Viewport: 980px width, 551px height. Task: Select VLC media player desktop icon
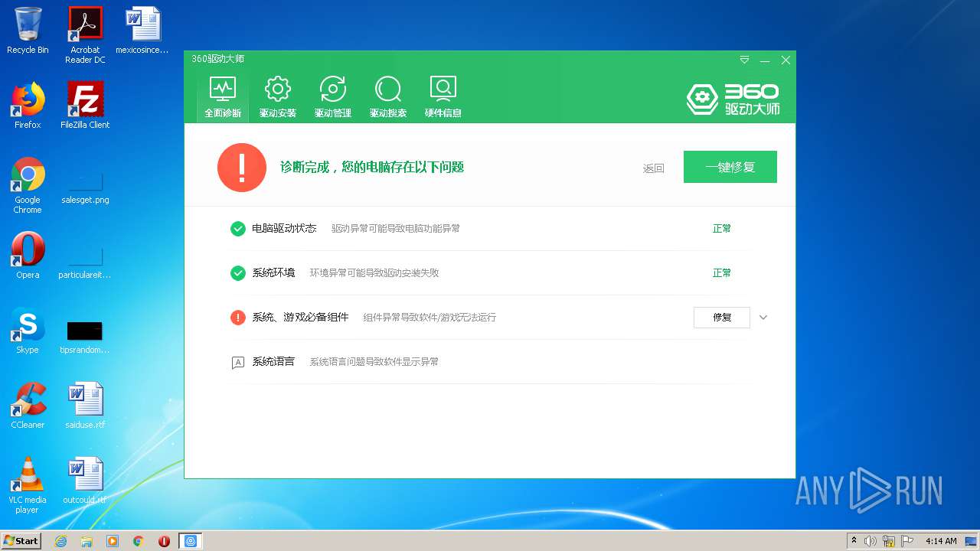click(x=28, y=485)
